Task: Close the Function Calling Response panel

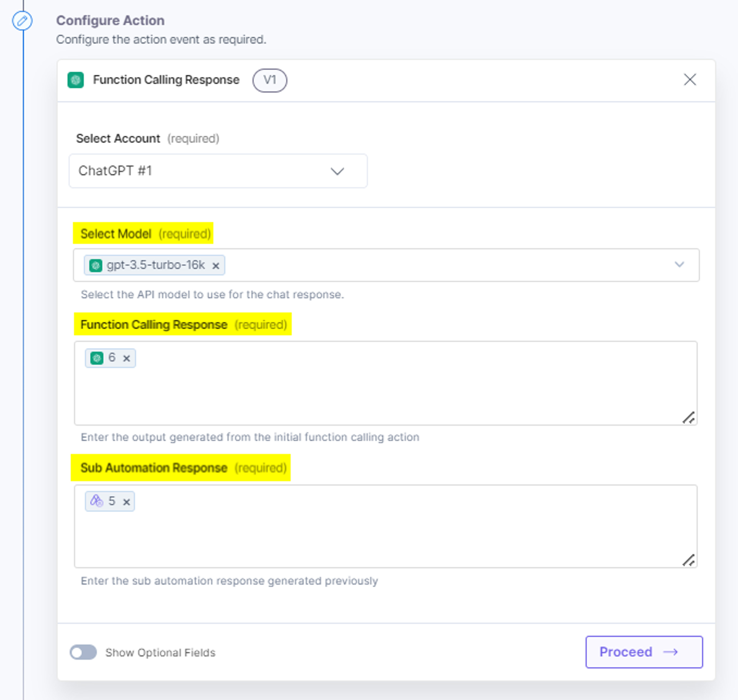Action: tap(690, 79)
